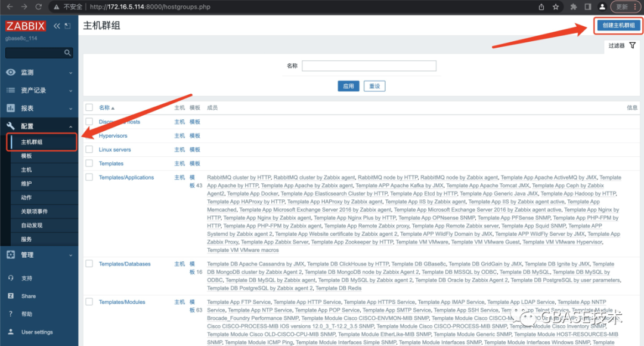Screen dimensions: 644x346
Task: Check the Linux servers row checkbox
Action: point(89,150)
